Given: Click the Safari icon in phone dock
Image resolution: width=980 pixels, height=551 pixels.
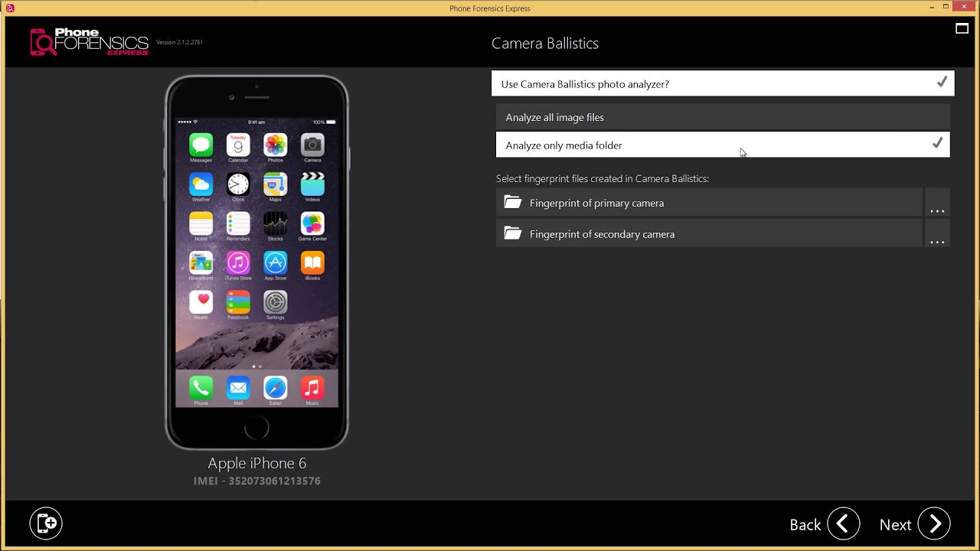Looking at the screenshot, I should pos(275,388).
